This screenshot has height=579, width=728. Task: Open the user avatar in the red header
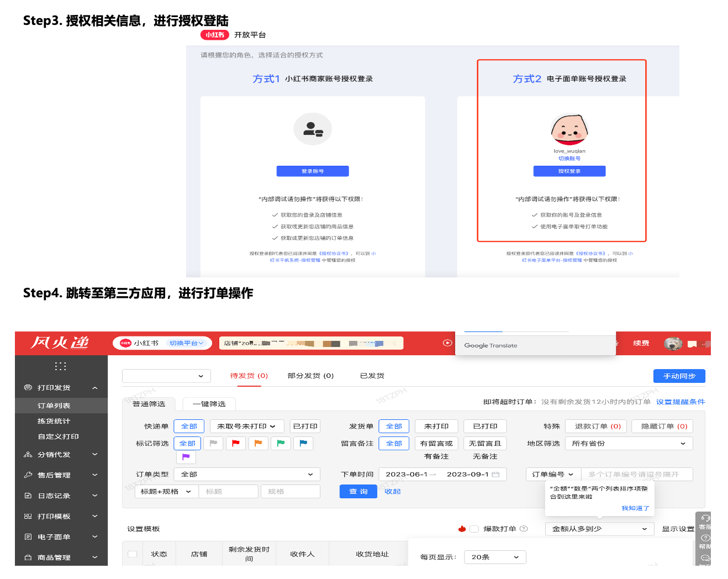point(673,344)
